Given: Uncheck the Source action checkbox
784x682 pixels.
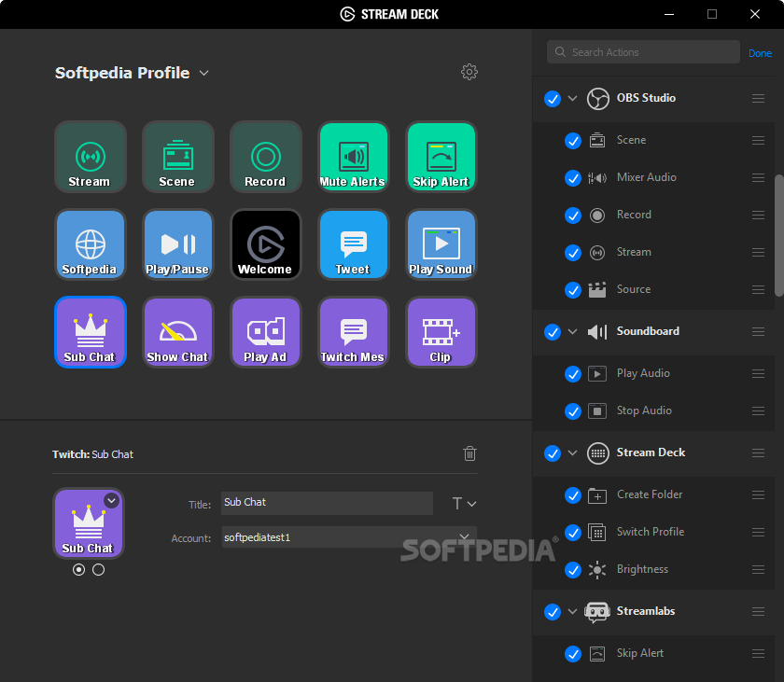Looking at the screenshot, I should coord(572,290).
